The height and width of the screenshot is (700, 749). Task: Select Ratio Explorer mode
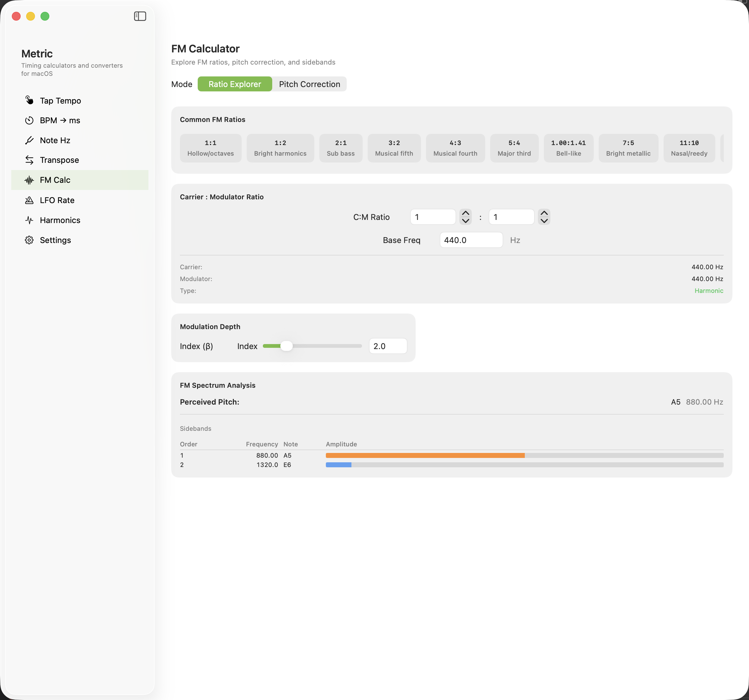[x=234, y=84]
